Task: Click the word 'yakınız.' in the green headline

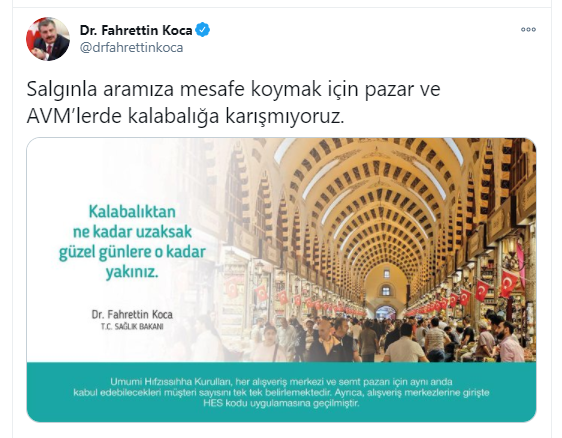Action: click(132, 273)
